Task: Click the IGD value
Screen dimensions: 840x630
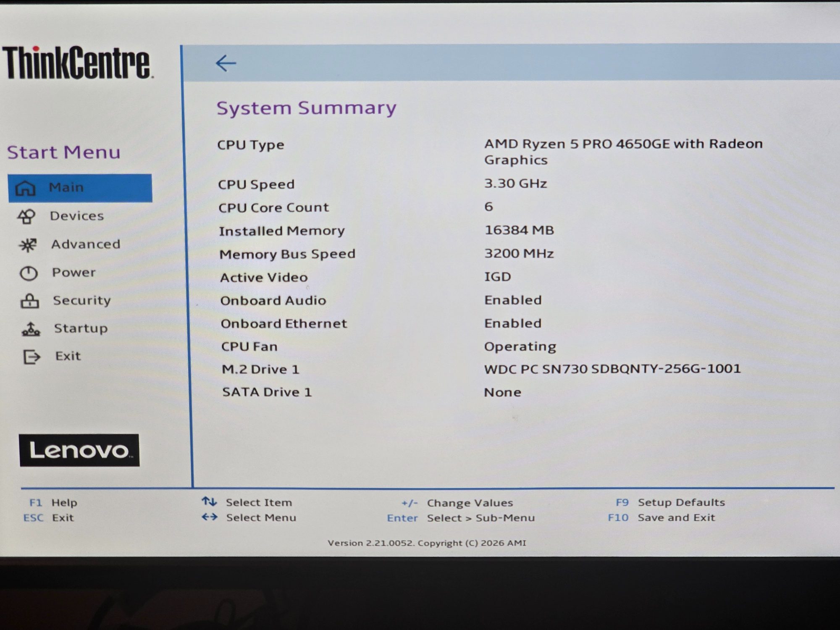Action: (x=498, y=277)
